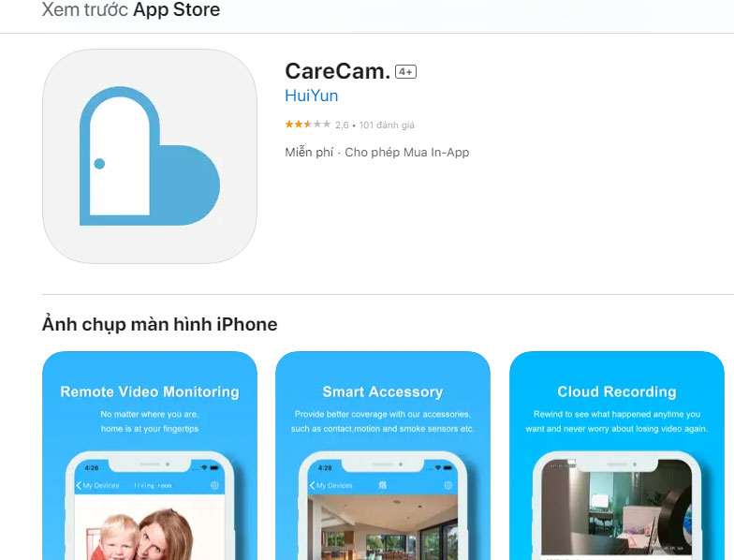734x560 pixels.
Task: Open the HuiYun developer link
Action: pos(311,96)
